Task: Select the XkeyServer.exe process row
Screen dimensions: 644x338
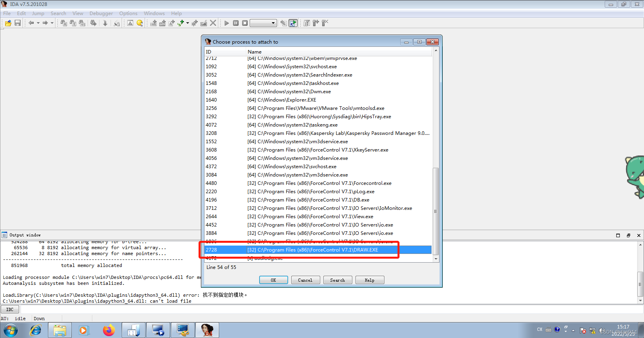Action: pyautogui.click(x=318, y=150)
